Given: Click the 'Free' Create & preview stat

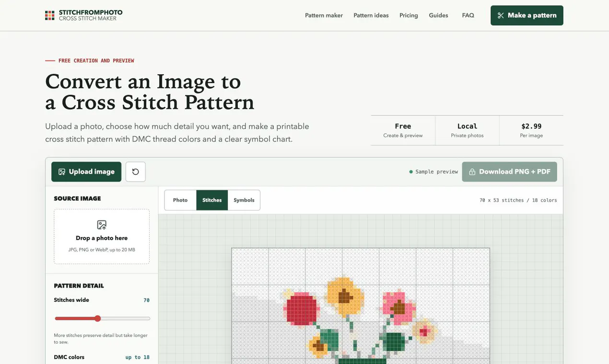Looking at the screenshot, I should (403, 130).
